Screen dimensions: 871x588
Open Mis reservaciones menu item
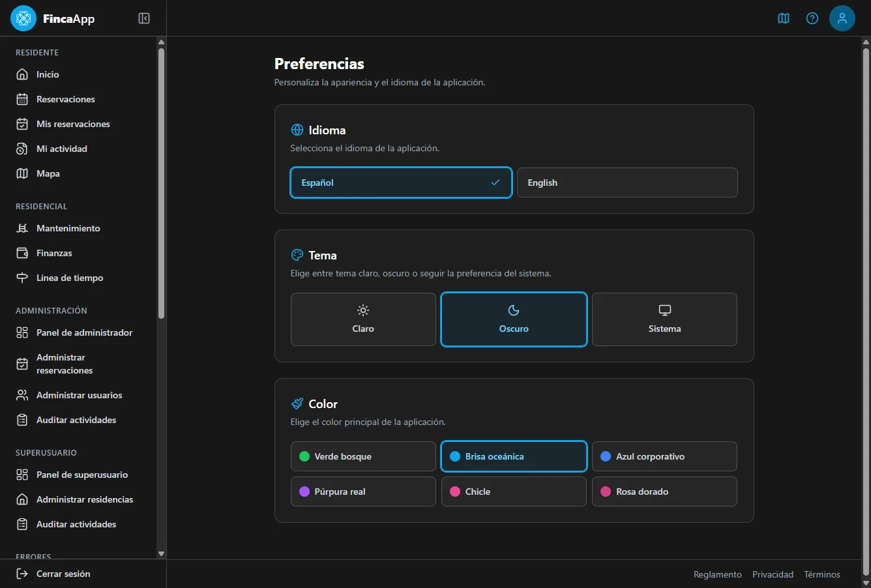[x=78, y=124]
